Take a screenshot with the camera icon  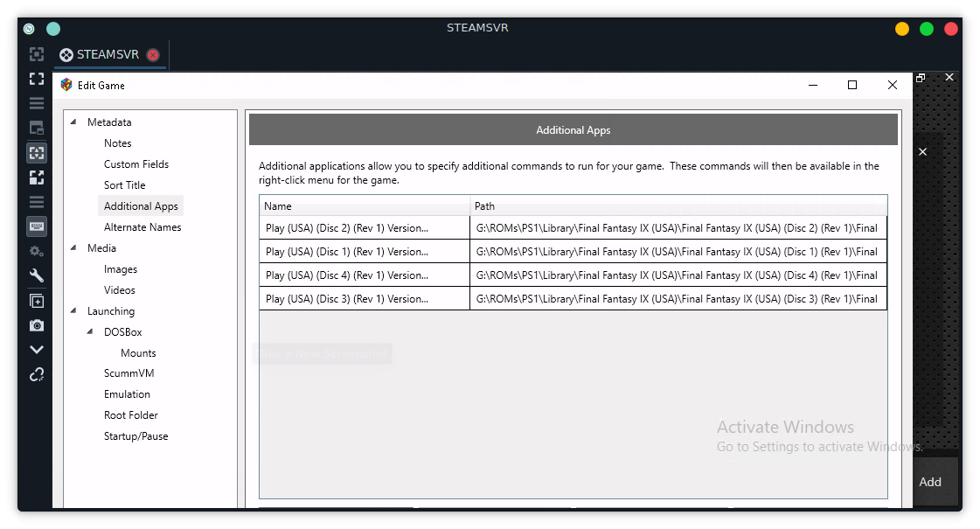pos(37,325)
